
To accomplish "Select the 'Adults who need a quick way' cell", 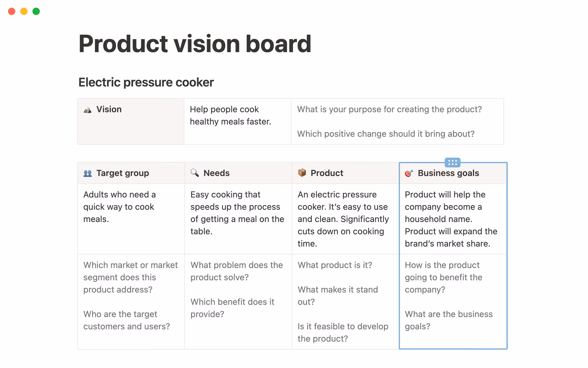I will [119, 207].
